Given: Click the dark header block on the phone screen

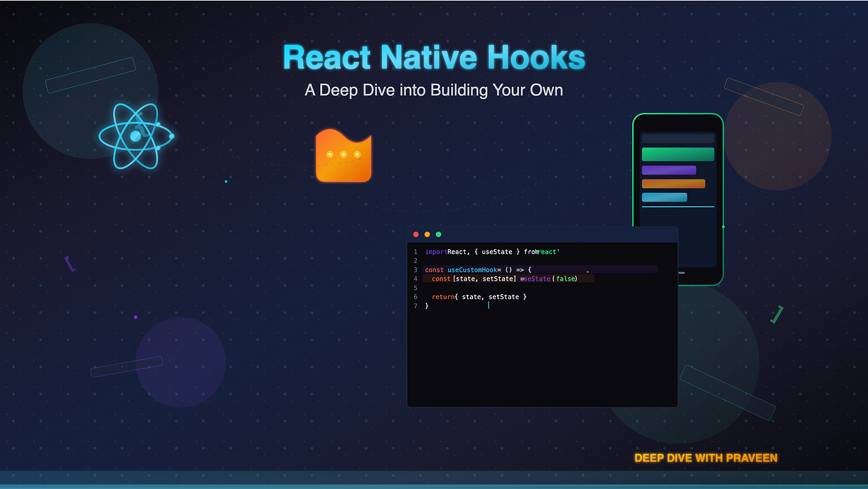Looking at the screenshot, I should point(678,138).
